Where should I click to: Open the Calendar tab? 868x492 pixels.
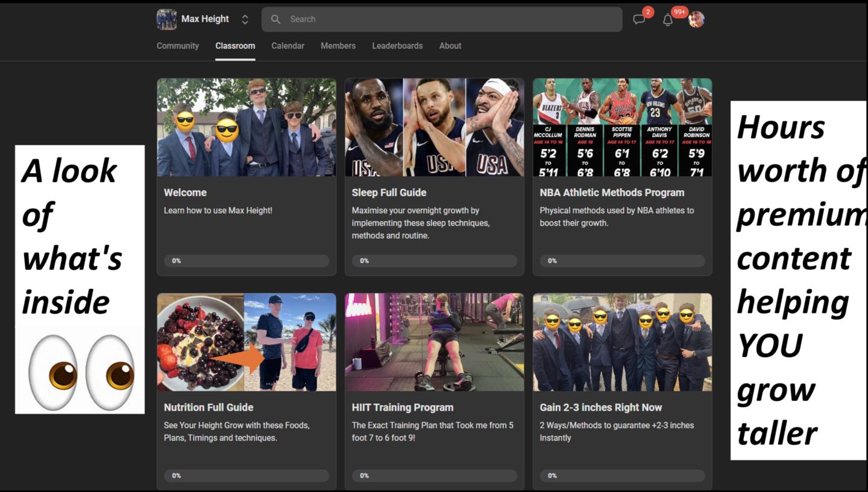[288, 46]
